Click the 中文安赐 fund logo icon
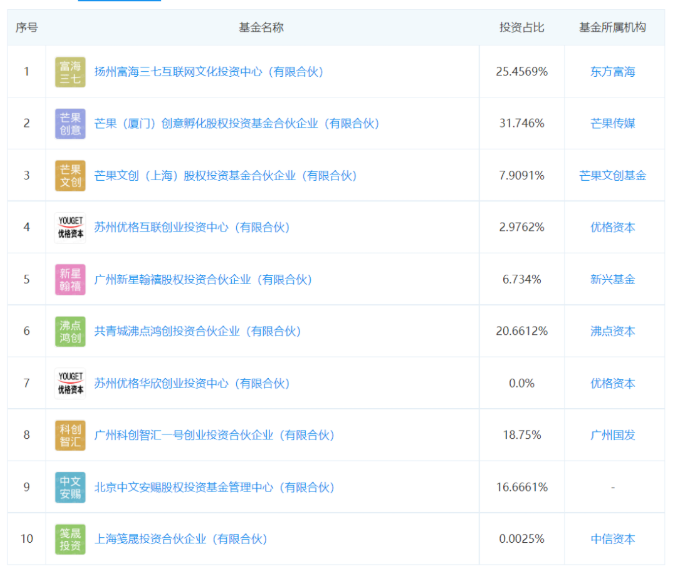683x576 pixels. pos(70,487)
